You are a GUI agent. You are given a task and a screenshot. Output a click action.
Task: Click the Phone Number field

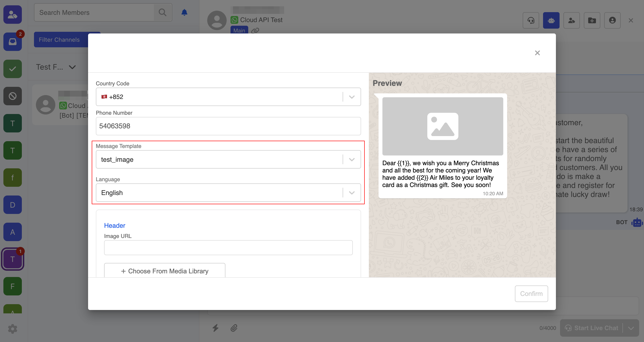click(228, 126)
